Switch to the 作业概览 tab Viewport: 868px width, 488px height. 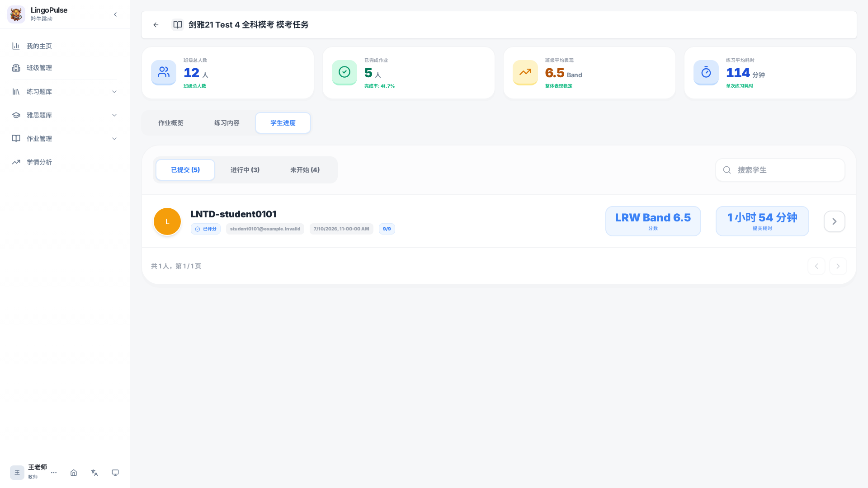171,123
